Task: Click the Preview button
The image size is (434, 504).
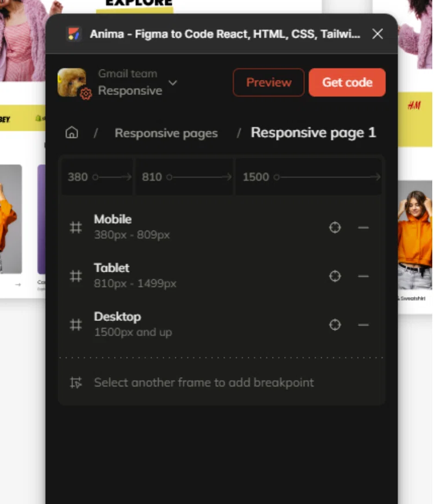Action: pyautogui.click(x=269, y=82)
